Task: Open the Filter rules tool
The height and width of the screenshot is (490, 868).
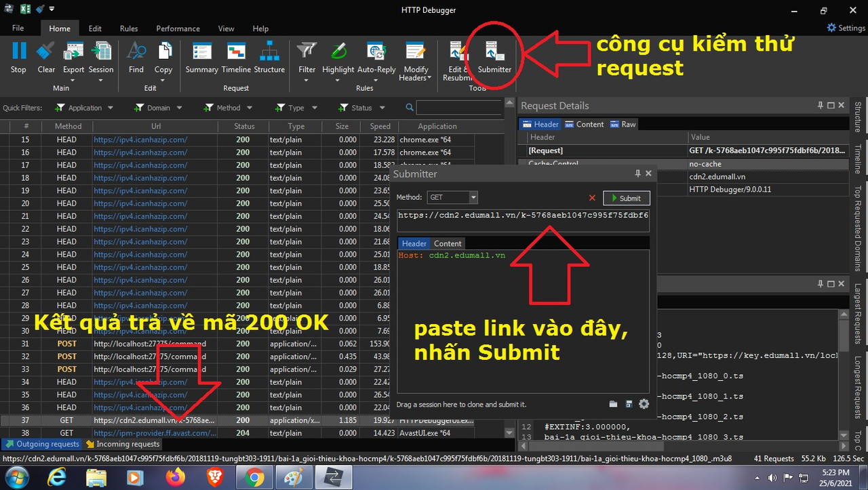Action: coord(307,57)
